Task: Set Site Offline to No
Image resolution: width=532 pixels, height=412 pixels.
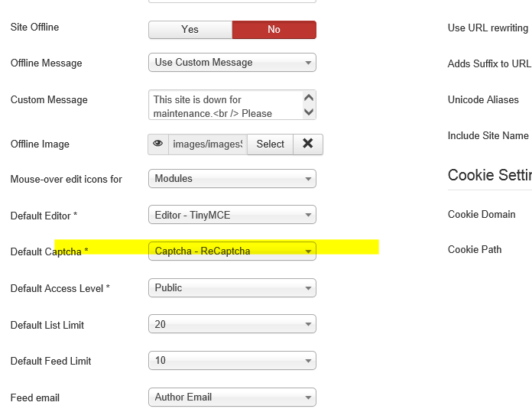Action: [274, 30]
